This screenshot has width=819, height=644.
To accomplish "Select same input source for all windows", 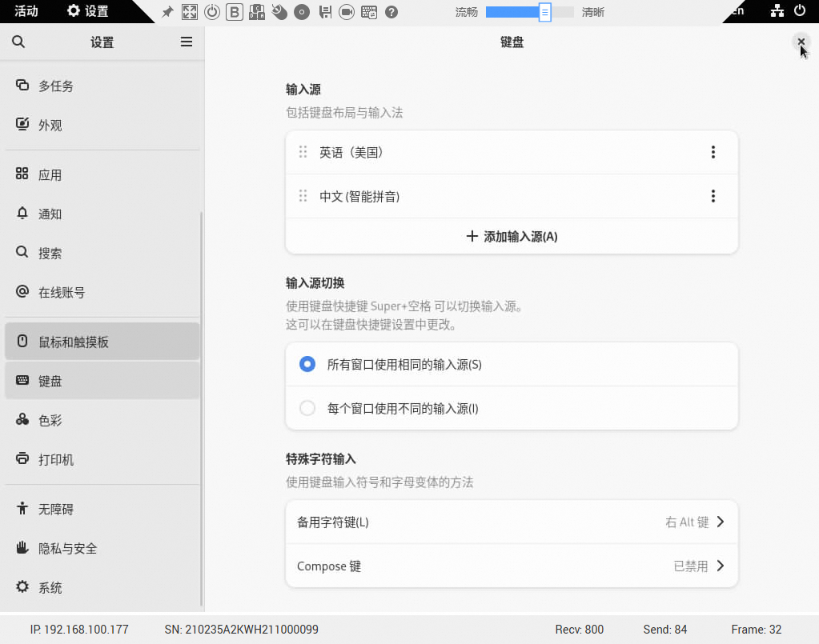I will coord(307,365).
